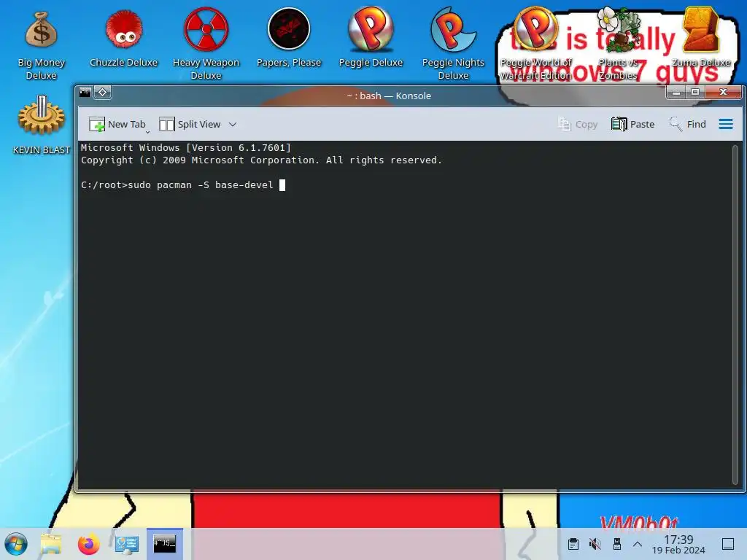Open the Start menu orb
This screenshot has width=747, height=560.
pyautogui.click(x=16, y=544)
